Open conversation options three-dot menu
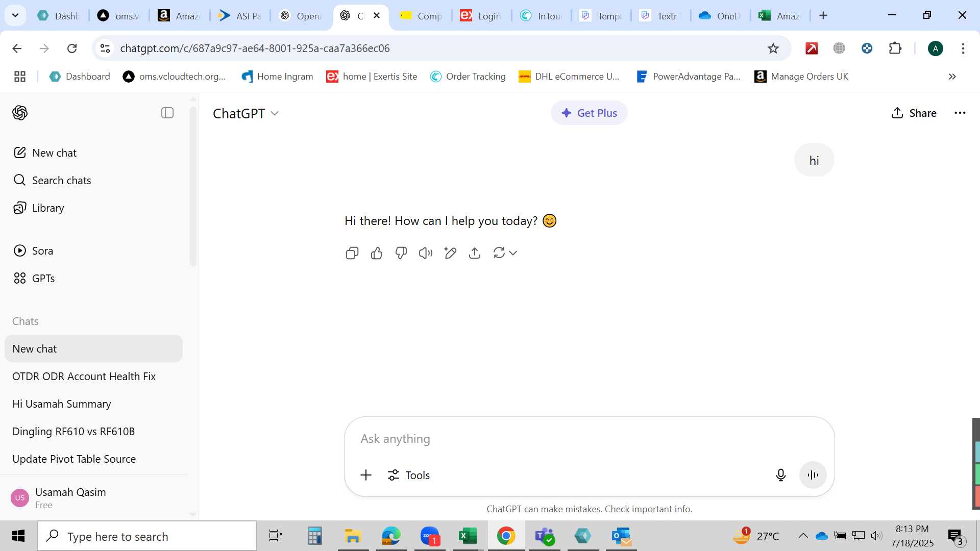Image resolution: width=980 pixels, height=551 pixels. pyautogui.click(x=960, y=113)
